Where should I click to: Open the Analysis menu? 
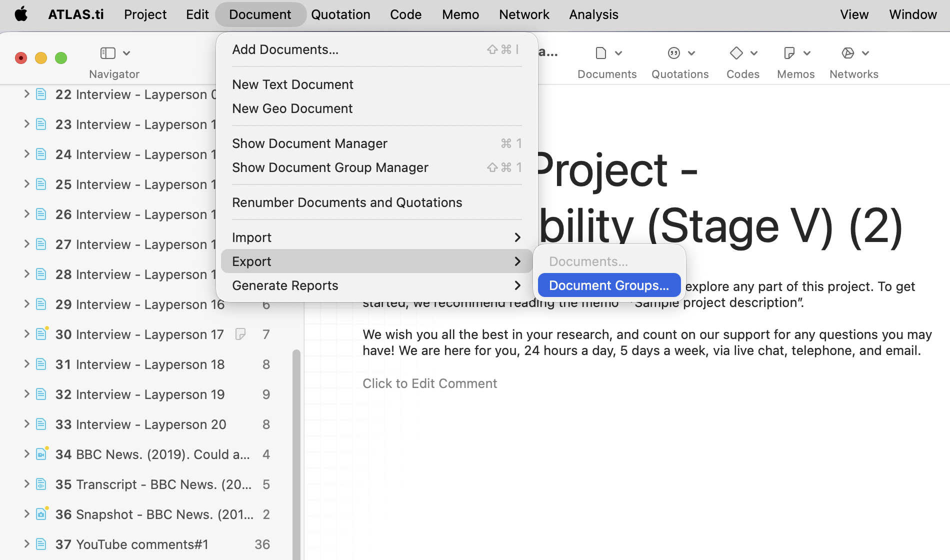tap(593, 14)
